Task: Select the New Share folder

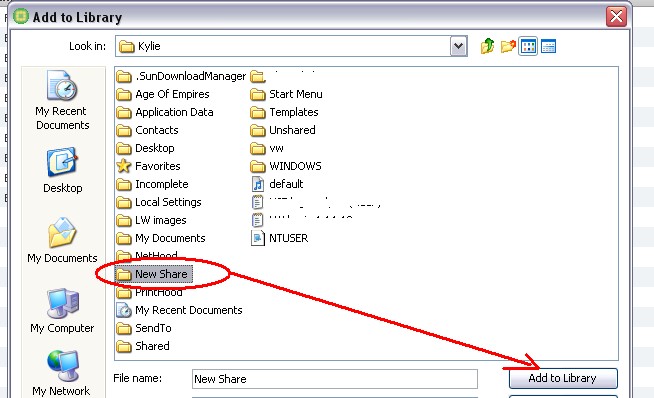Action: [x=153, y=274]
